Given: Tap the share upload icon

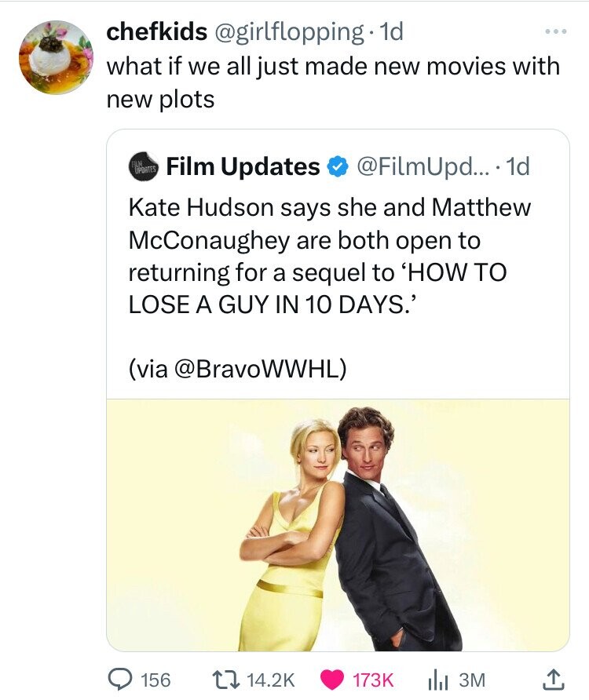Looking at the screenshot, I should [553, 680].
